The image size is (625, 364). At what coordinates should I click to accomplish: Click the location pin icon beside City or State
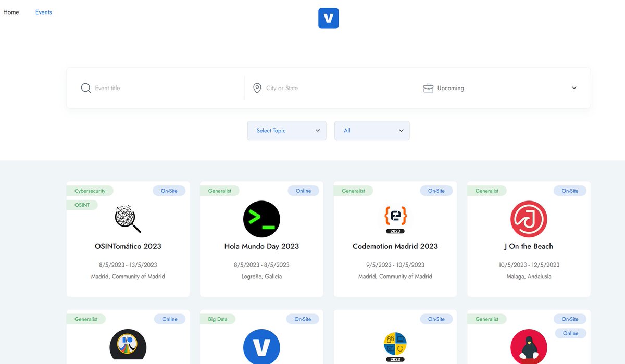[257, 88]
